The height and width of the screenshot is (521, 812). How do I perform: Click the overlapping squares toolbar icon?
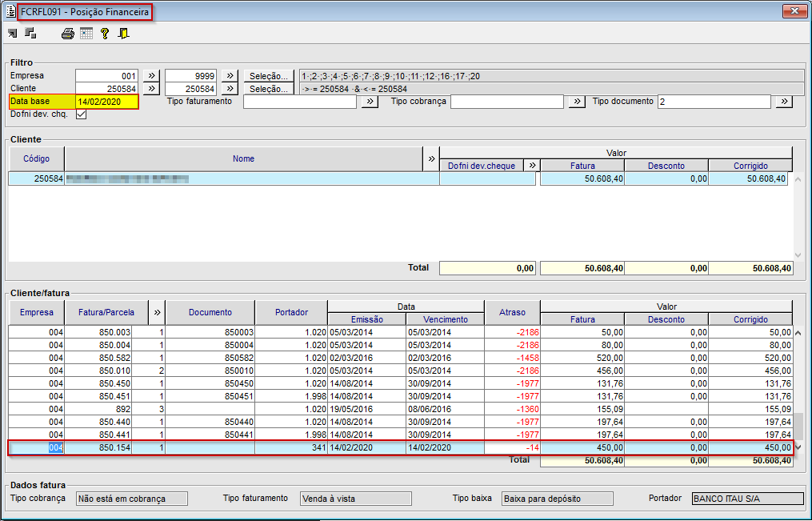tap(31, 33)
